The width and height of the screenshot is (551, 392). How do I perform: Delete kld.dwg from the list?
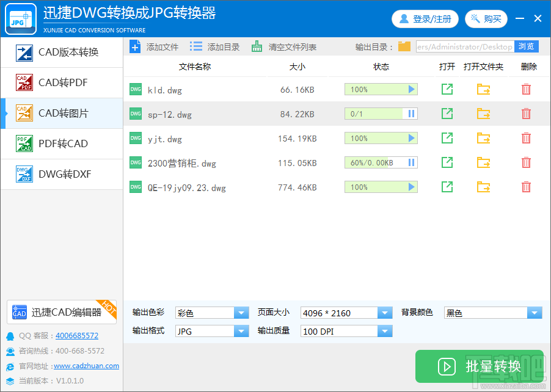pyautogui.click(x=526, y=89)
